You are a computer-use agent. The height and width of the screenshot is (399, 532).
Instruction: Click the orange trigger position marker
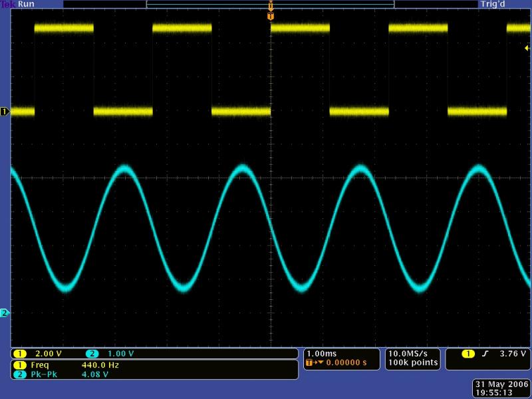[271, 15]
